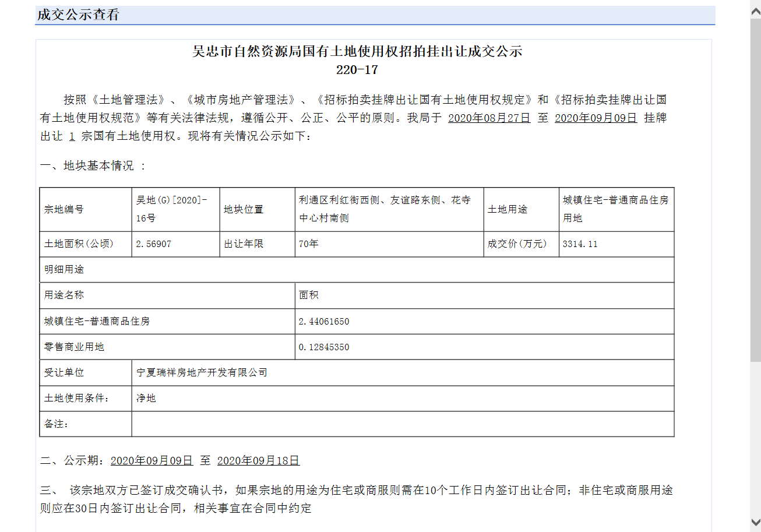Image resolution: width=761 pixels, height=532 pixels.
Task: Click the 出让年限 label cell
Action: point(257,244)
